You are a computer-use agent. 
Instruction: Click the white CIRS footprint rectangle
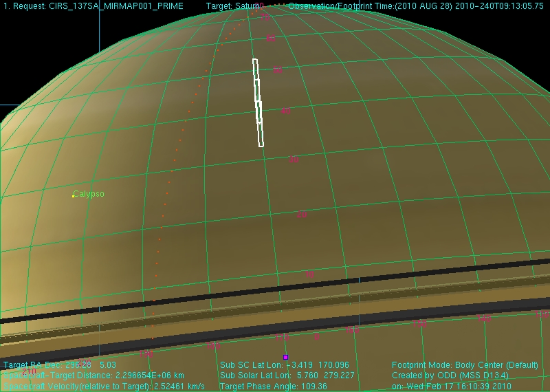(x=258, y=103)
